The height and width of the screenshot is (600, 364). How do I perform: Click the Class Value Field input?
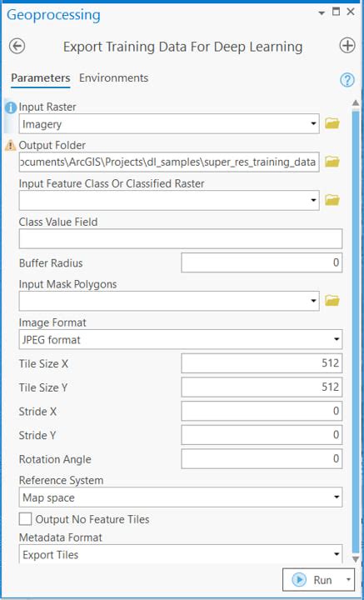click(x=181, y=239)
